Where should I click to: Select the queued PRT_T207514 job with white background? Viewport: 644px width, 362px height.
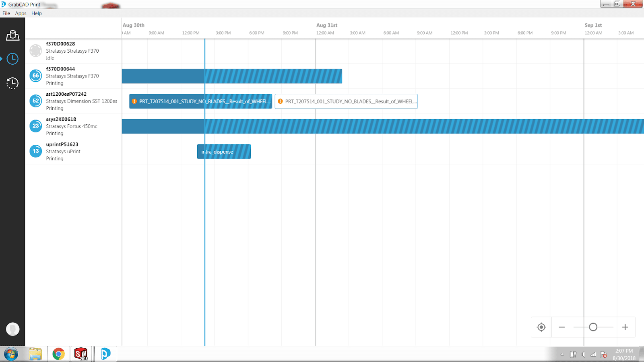point(346,101)
